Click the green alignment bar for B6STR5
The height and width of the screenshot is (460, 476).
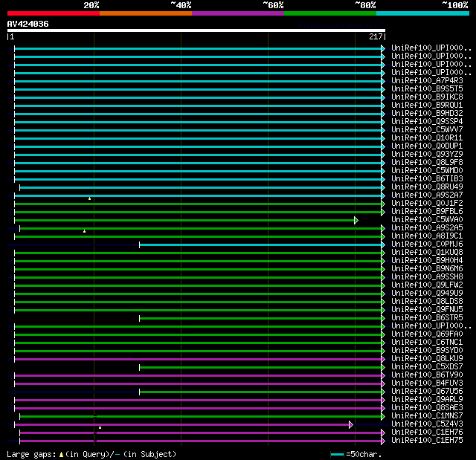[x=260, y=318]
